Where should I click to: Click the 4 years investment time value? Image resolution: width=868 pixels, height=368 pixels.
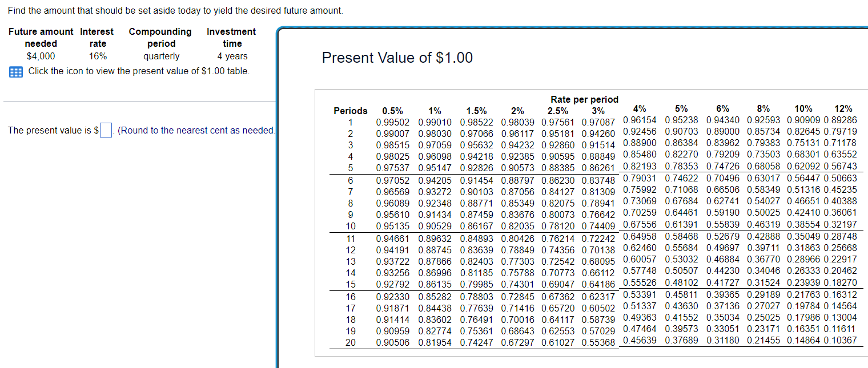[232, 56]
